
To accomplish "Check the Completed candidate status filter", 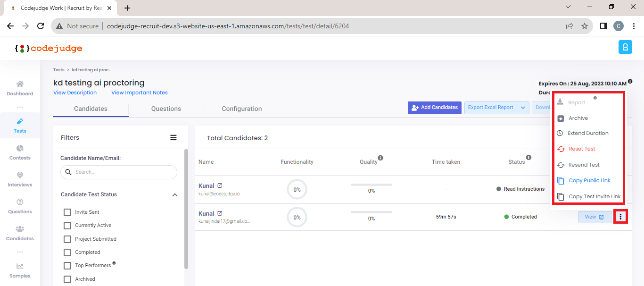I will [67, 252].
